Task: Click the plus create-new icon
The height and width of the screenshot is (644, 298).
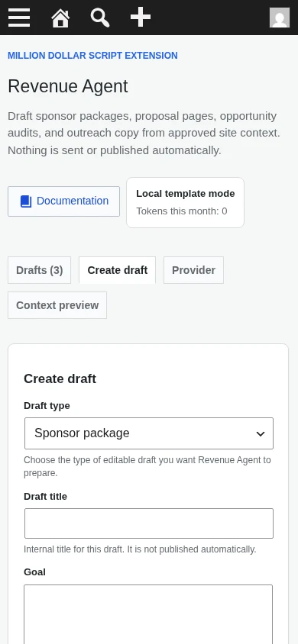Action: [x=141, y=18]
